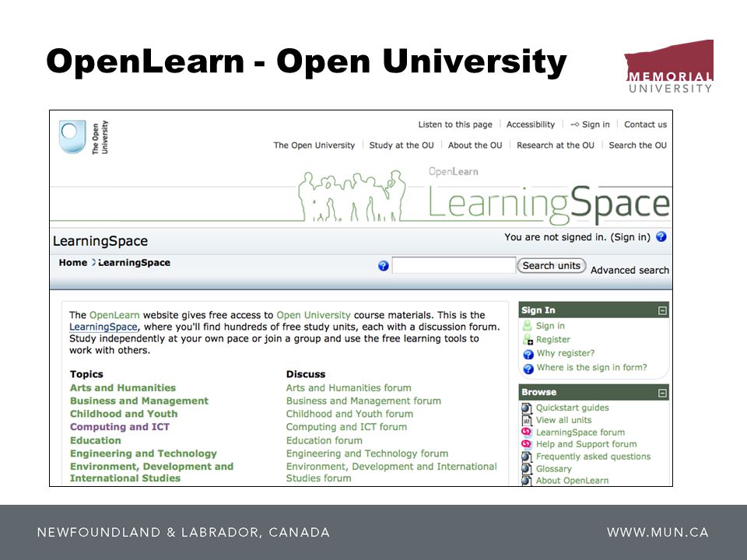The image size is (747, 560).
Task: Click the Glossary document icon
Action: tap(527, 468)
